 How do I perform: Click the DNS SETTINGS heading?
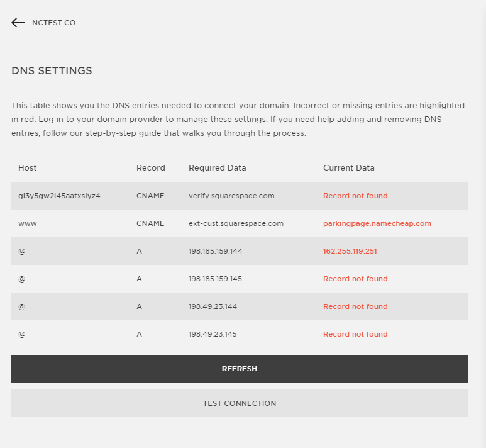coord(52,70)
